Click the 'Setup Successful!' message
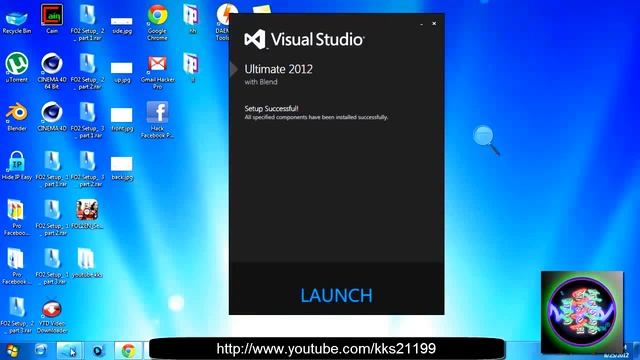The image size is (640, 360). (271, 108)
